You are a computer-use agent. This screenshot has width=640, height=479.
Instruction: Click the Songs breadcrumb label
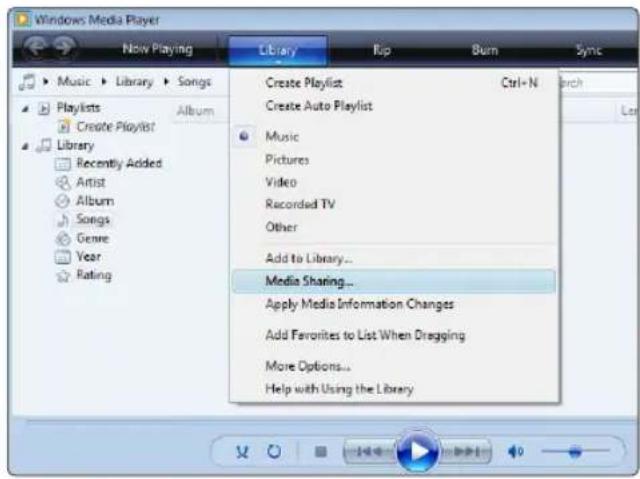click(194, 82)
